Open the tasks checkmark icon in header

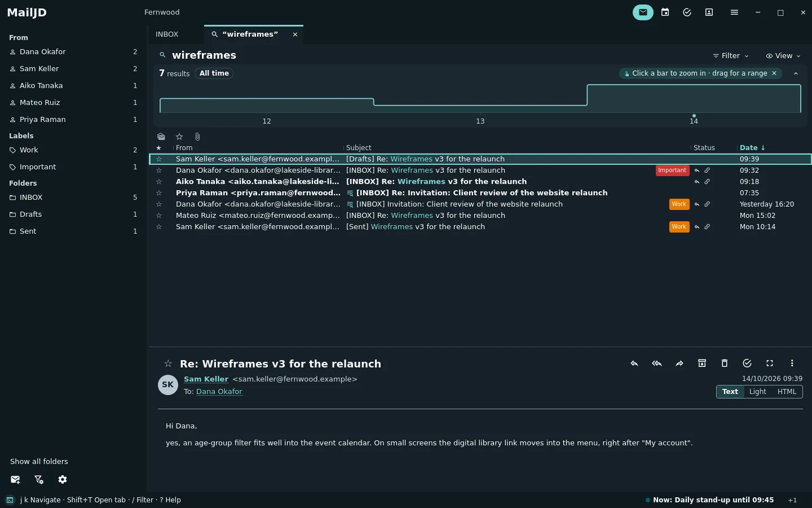[687, 12]
